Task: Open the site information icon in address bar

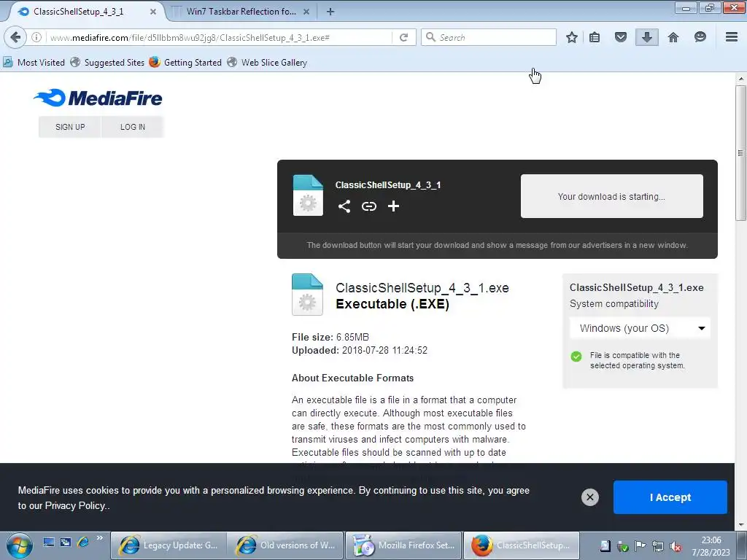Action: coord(36,37)
